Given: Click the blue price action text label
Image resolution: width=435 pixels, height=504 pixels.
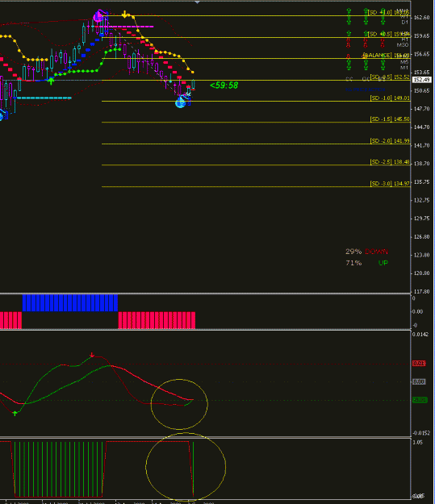Looking at the screenshot, I should pyautogui.click(x=365, y=90).
